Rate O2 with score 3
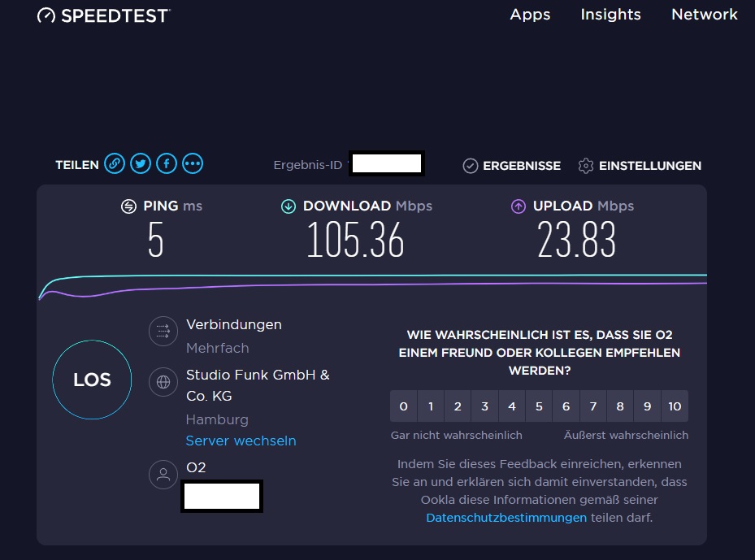 click(485, 406)
